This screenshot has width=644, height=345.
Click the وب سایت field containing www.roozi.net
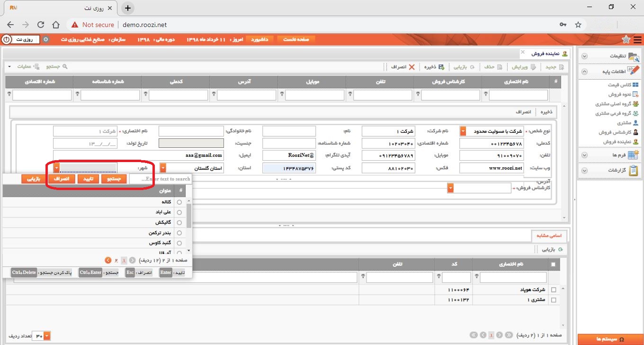491,168
